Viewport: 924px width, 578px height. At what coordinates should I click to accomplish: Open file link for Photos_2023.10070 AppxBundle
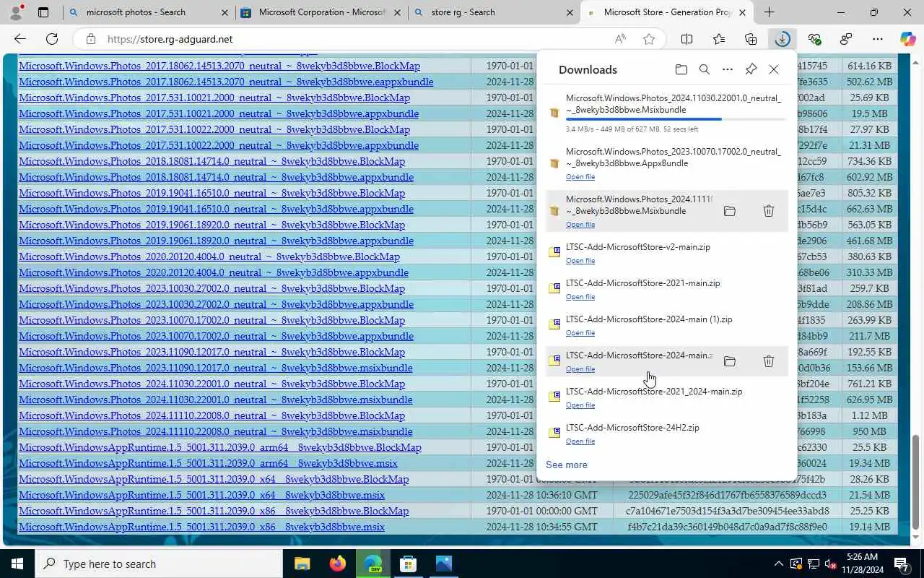[580, 177]
